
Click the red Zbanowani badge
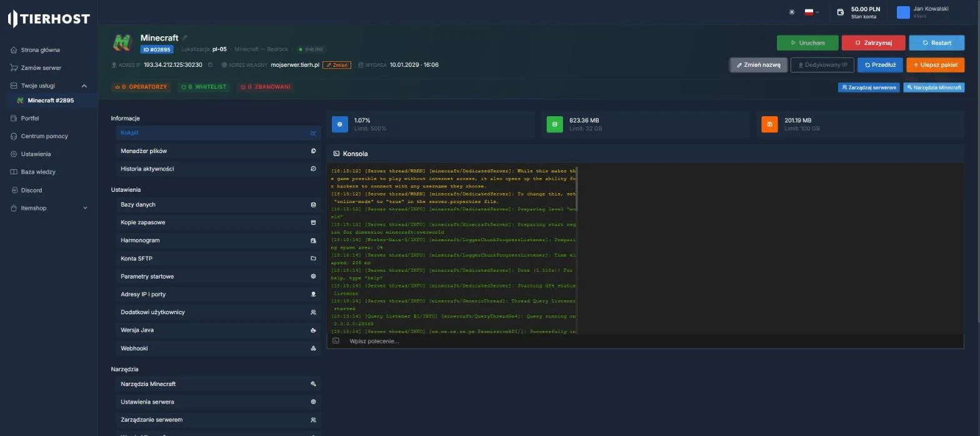tap(266, 87)
